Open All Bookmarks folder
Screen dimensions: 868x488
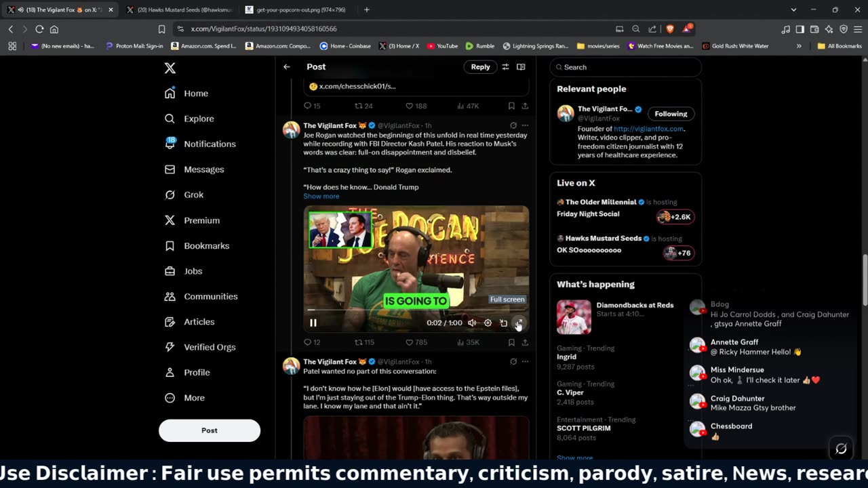(x=840, y=46)
